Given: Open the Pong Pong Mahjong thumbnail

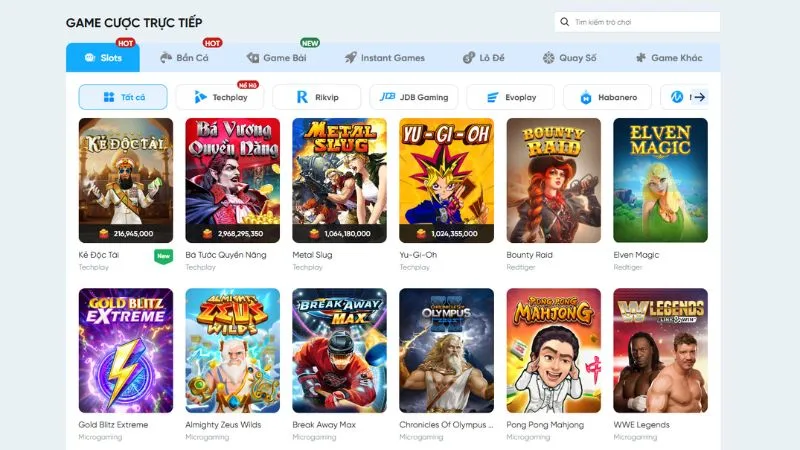Looking at the screenshot, I should point(554,351).
